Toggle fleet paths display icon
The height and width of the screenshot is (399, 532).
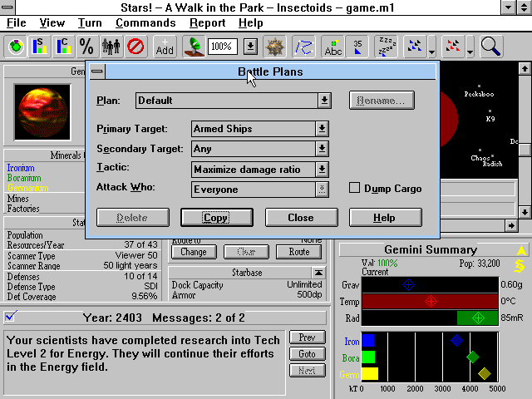tap(303, 47)
